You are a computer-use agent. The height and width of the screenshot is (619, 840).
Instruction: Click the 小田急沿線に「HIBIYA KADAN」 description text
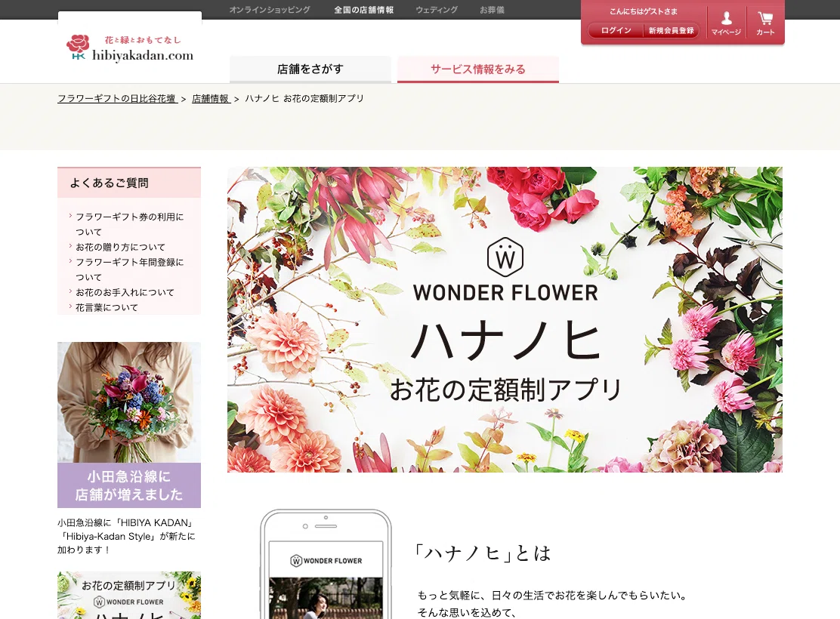tap(126, 536)
